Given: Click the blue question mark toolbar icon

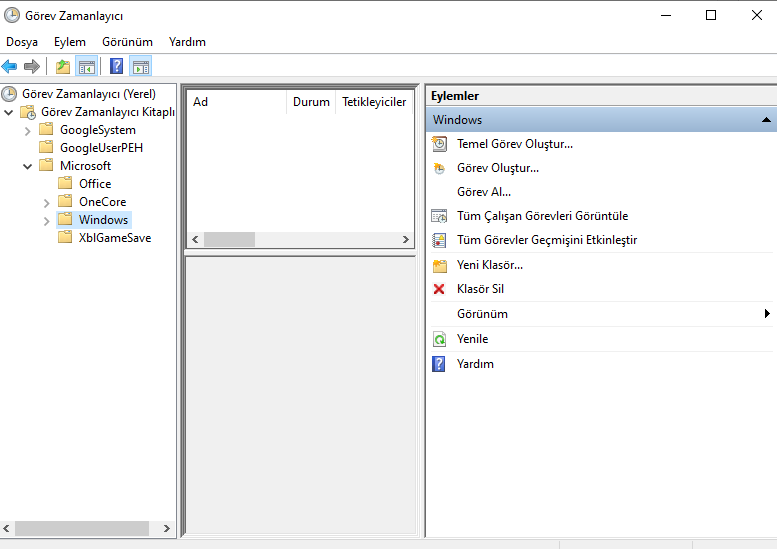Looking at the screenshot, I should click(x=117, y=67).
